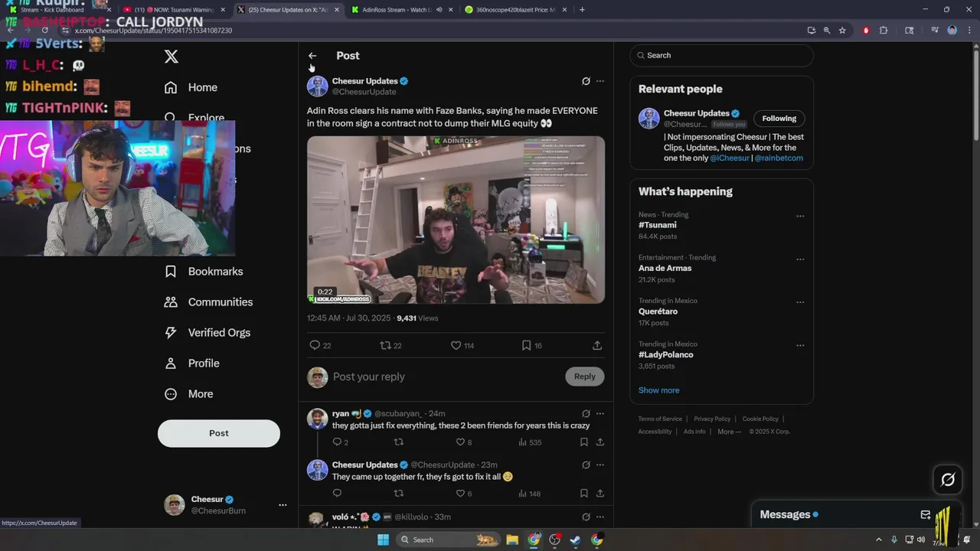Image resolution: width=980 pixels, height=551 pixels.
Task: Open the Home page in sidebar
Action: tap(191, 87)
